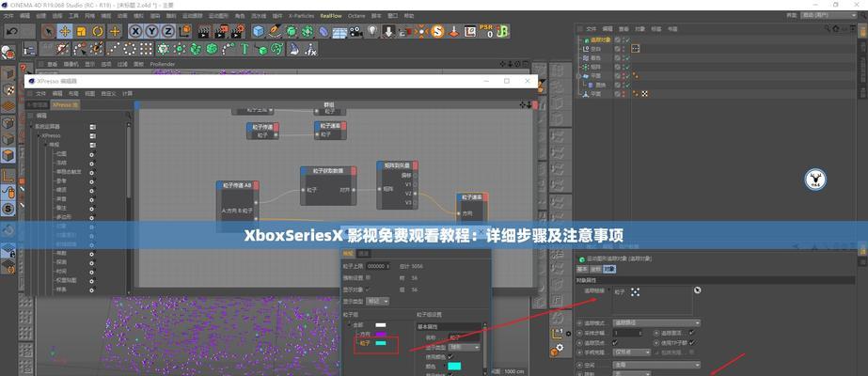This screenshot has height=376, width=868.
Task: Toggle the X axis lock
Action: [x=135, y=32]
